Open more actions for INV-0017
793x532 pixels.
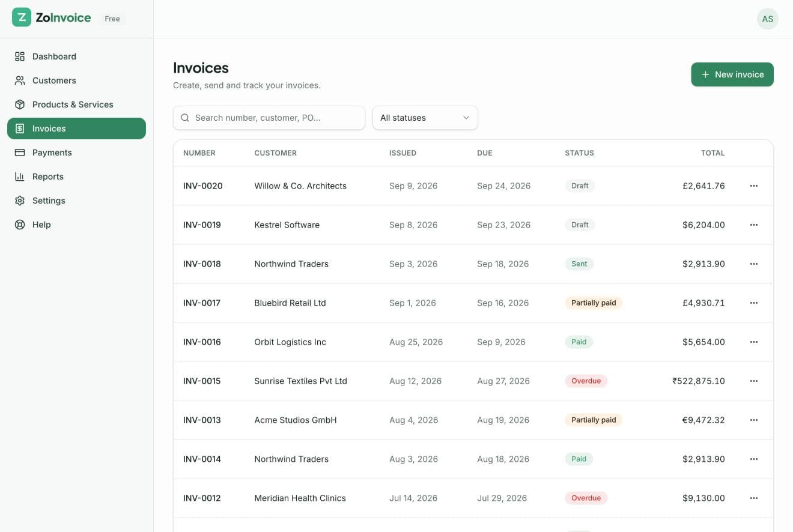754,303
